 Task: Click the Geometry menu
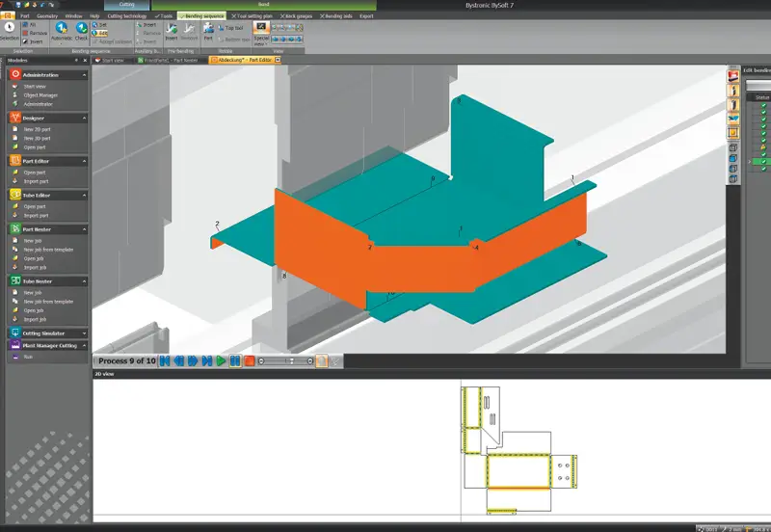47,16
